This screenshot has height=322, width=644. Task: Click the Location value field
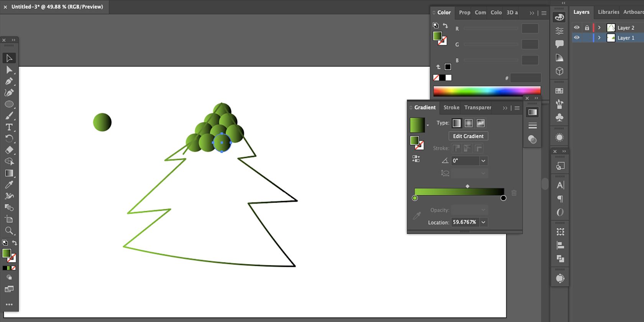[465, 222]
